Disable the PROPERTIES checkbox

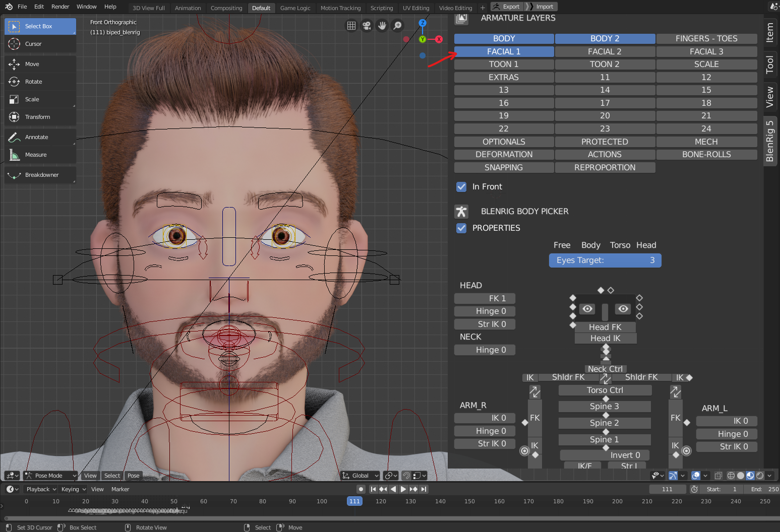pyautogui.click(x=461, y=228)
